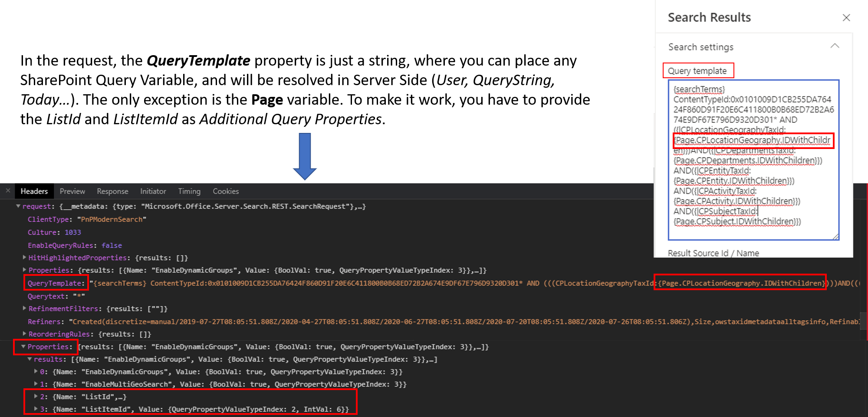Image resolution: width=868 pixels, height=417 pixels.
Task: Expand item 2 ListId entry
Action: coord(36,397)
